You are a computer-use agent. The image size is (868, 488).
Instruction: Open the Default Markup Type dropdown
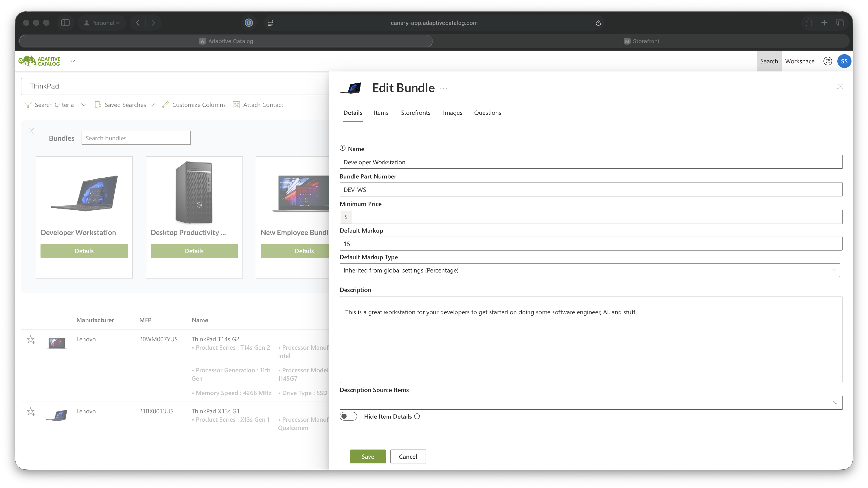590,270
